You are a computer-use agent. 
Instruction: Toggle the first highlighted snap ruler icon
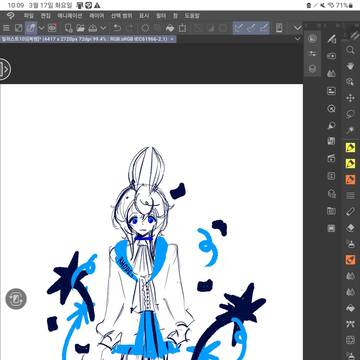(x=238, y=28)
